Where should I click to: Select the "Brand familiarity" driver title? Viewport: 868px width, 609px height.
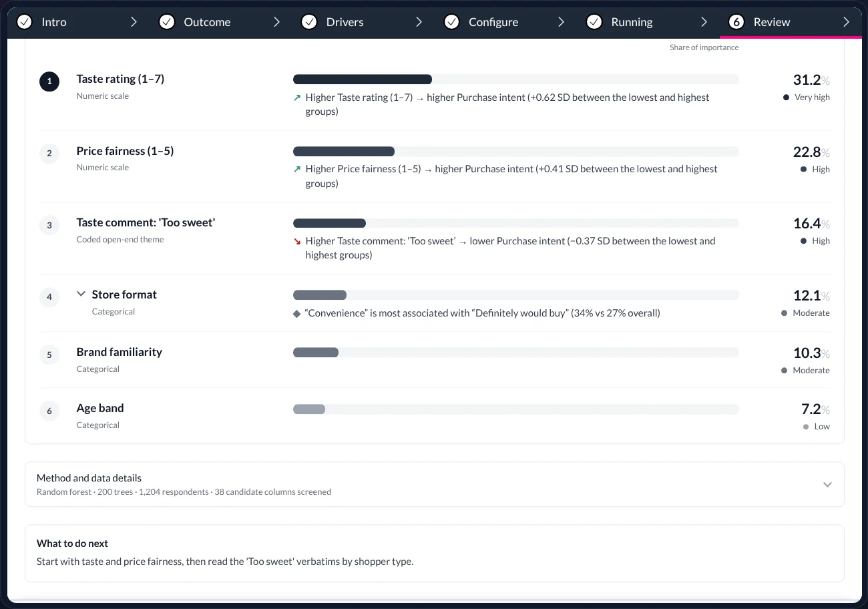click(x=119, y=352)
